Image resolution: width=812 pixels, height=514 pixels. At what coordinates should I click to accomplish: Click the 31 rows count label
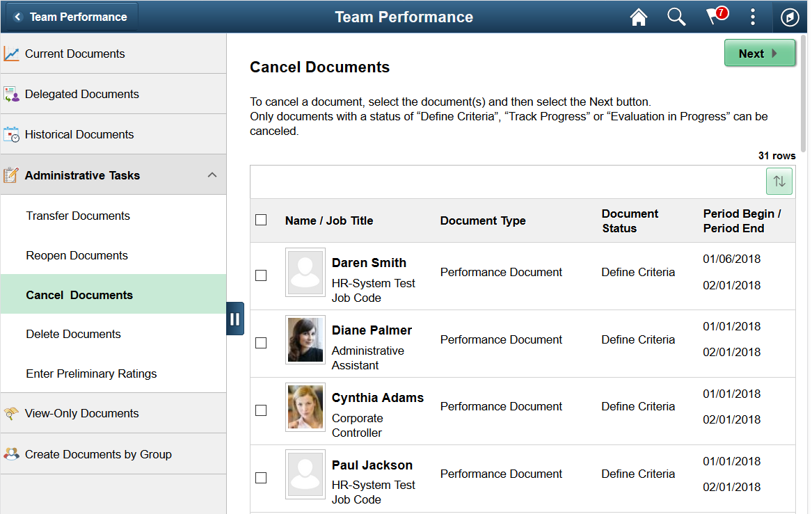click(x=777, y=156)
